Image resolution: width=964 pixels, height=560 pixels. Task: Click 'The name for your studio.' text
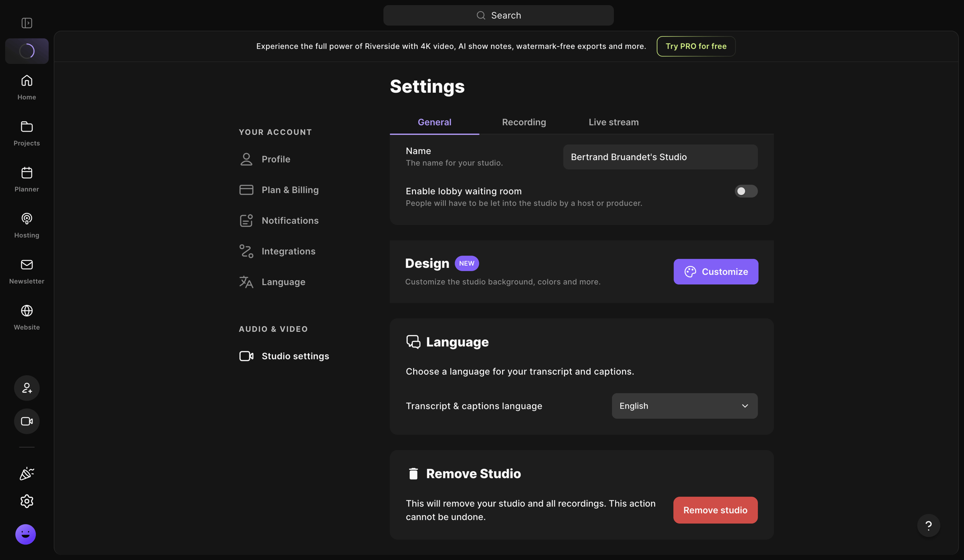[x=454, y=163]
